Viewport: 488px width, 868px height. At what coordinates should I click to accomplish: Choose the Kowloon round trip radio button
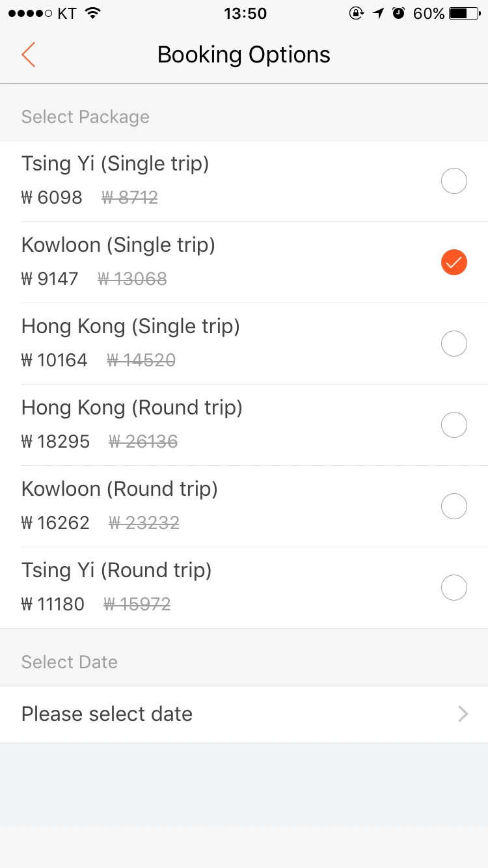pos(454,506)
